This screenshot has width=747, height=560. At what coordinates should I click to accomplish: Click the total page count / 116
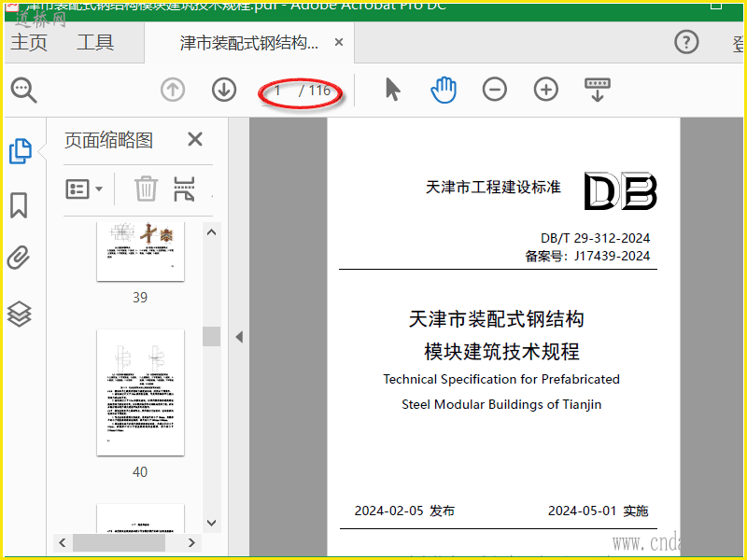coord(315,91)
